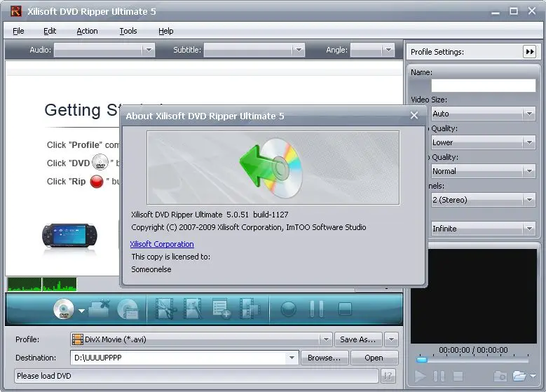Image resolution: width=546 pixels, height=392 pixels.
Task: Open the arrow beside the DVD icon
Action: [x=81, y=311]
